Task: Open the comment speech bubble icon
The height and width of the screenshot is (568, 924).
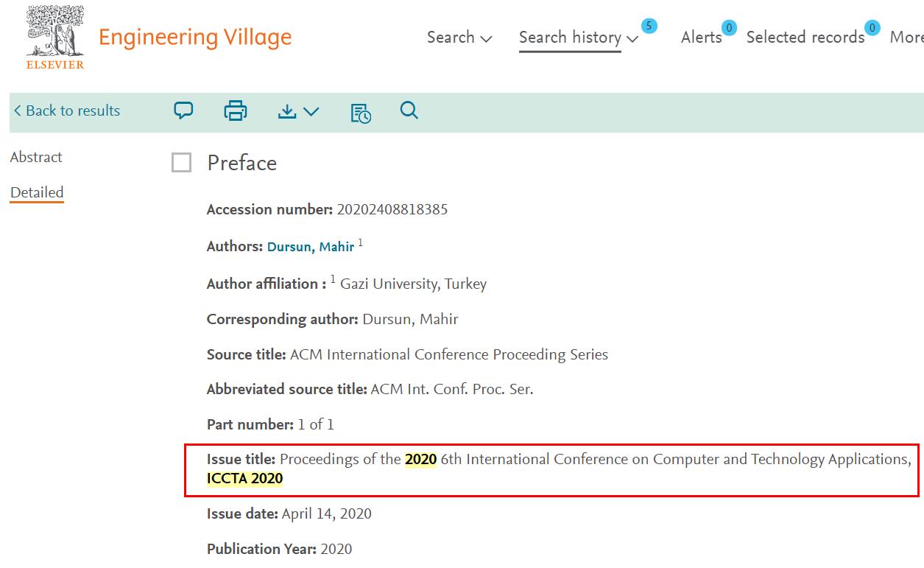Action: tap(183, 111)
